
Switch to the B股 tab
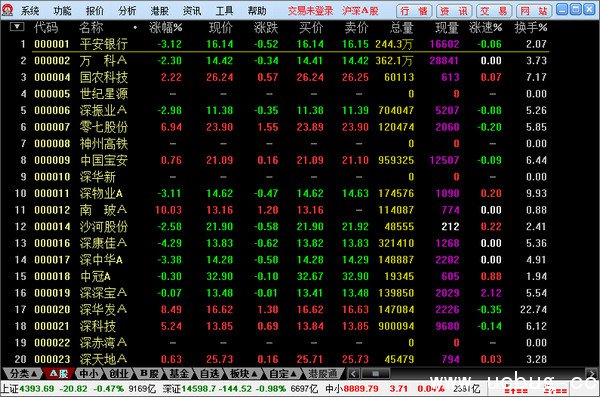pyautogui.click(x=149, y=374)
